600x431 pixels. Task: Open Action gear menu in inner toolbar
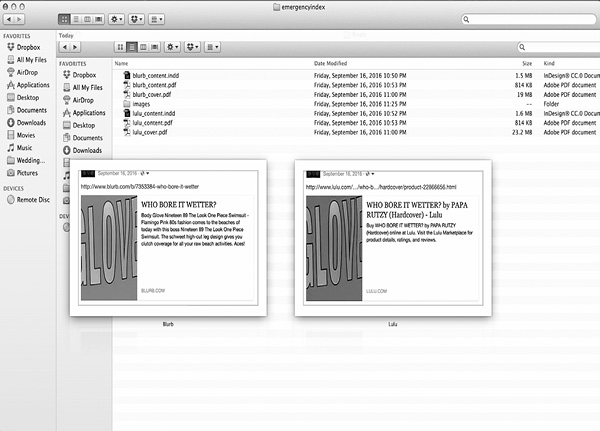tap(172, 47)
